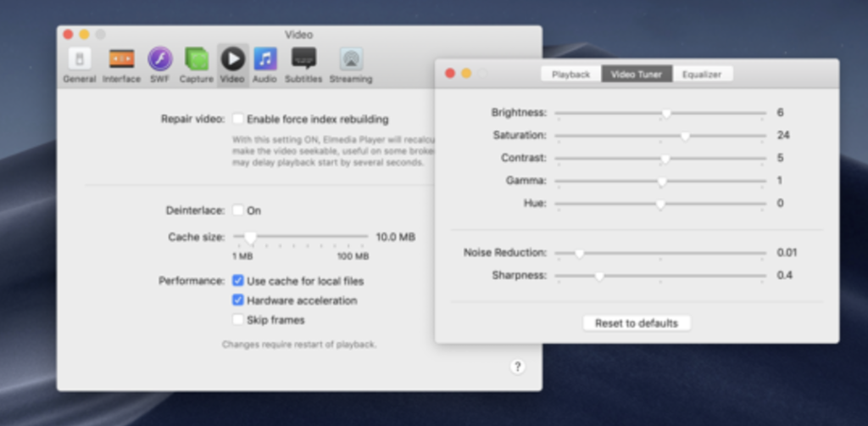Close the Video Tuner window
Screen dimensions: 868x426
pos(450,73)
